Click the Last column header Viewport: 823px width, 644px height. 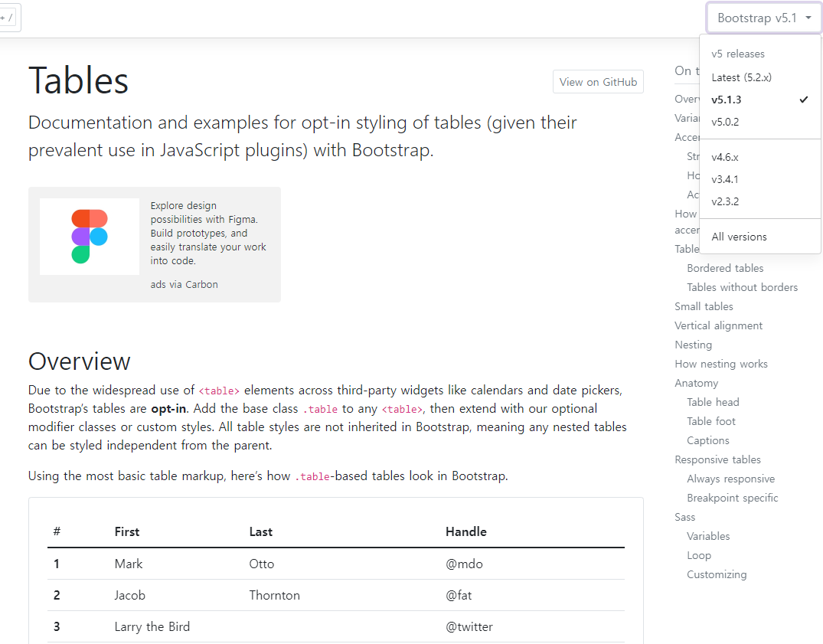coord(261,531)
